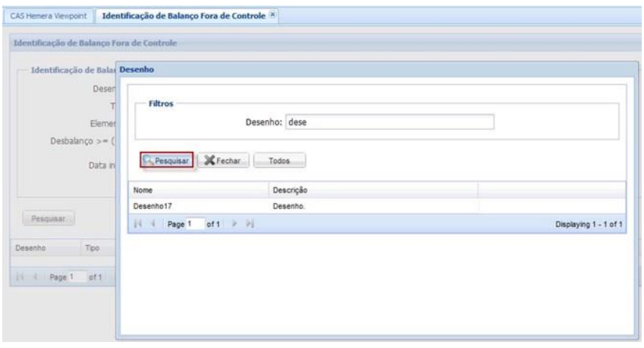This screenshot has height=348, width=644.
Task: Sort by the Nome column header
Action: click(x=198, y=190)
